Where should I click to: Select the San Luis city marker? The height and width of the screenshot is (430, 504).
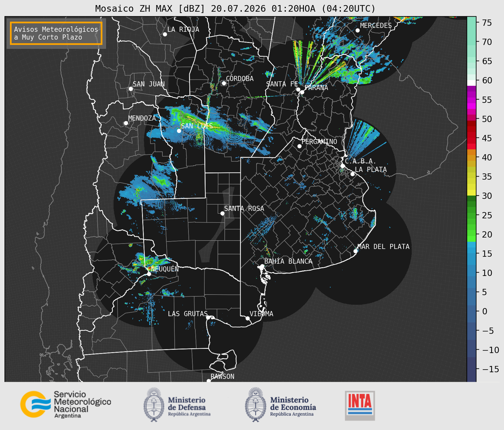179,131
